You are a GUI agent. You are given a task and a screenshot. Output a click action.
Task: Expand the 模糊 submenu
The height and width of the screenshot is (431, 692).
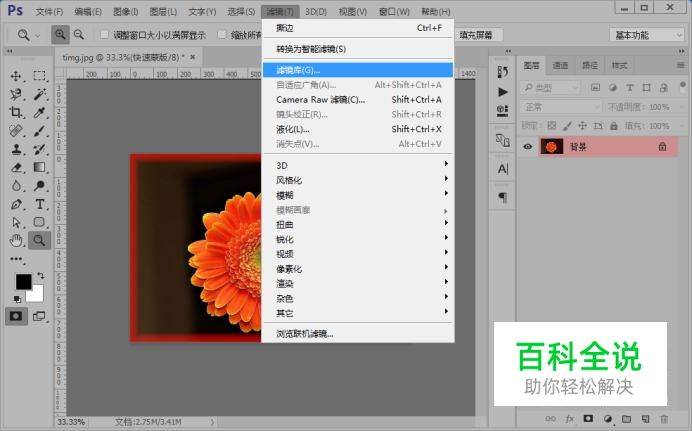[358, 195]
